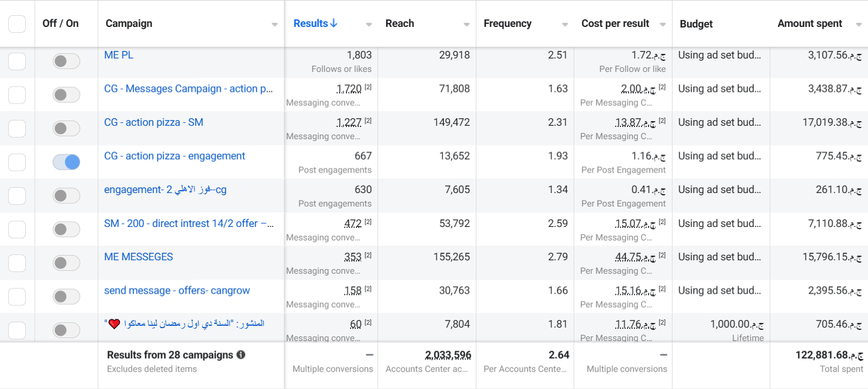This screenshot has width=868, height=389.
Task: Click the total frequency value 2.64
Action: (x=559, y=355)
